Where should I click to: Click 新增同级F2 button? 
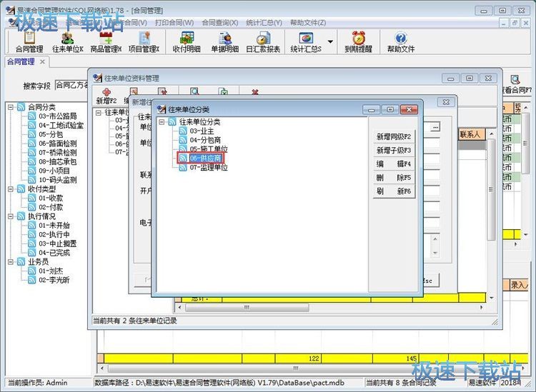click(x=394, y=136)
